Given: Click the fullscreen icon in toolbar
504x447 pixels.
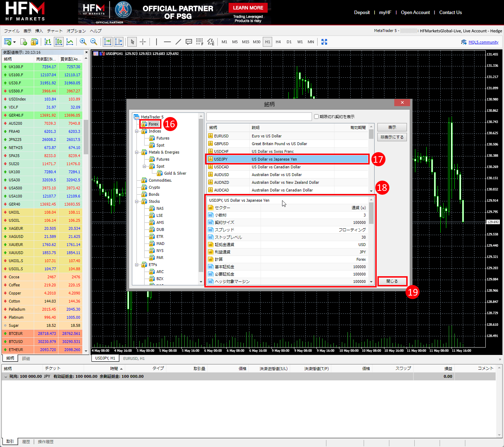Looking at the screenshot, I should (324, 42).
